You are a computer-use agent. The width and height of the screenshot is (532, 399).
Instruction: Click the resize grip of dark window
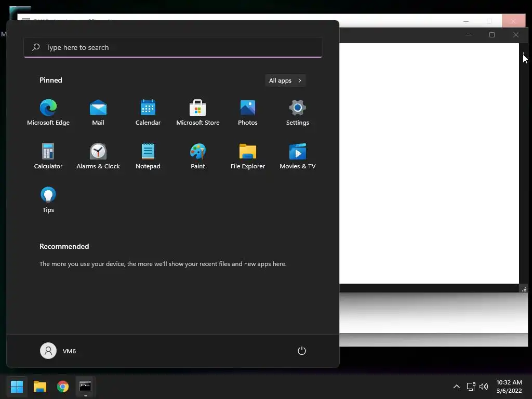(524, 289)
